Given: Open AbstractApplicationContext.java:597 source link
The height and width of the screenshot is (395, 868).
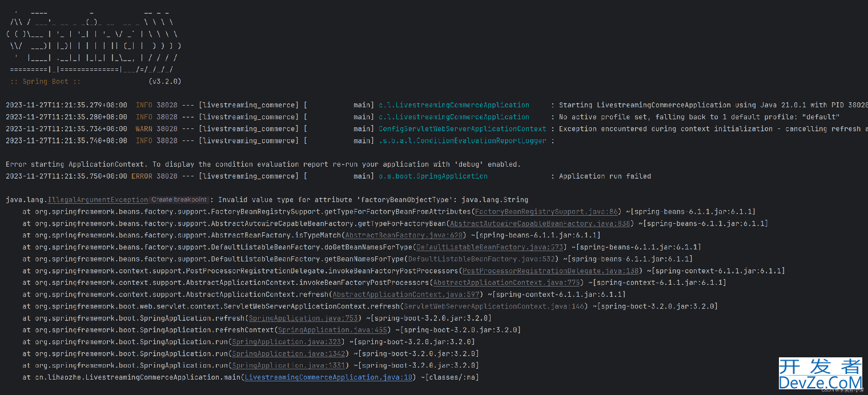Looking at the screenshot, I should point(406,295).
